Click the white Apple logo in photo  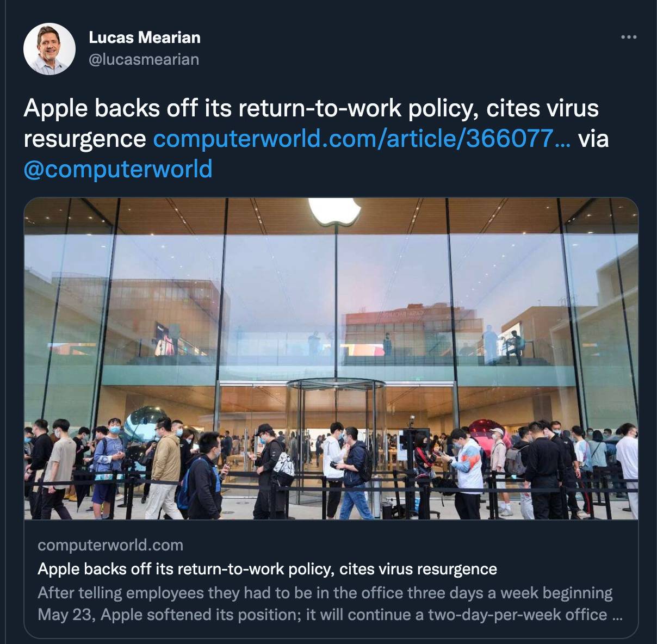coord(334,211)
